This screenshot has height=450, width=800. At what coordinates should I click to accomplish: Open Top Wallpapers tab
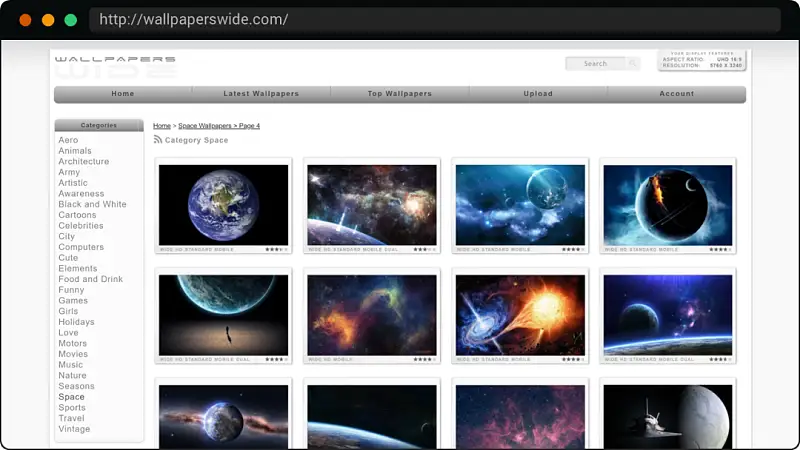point(399,94)
